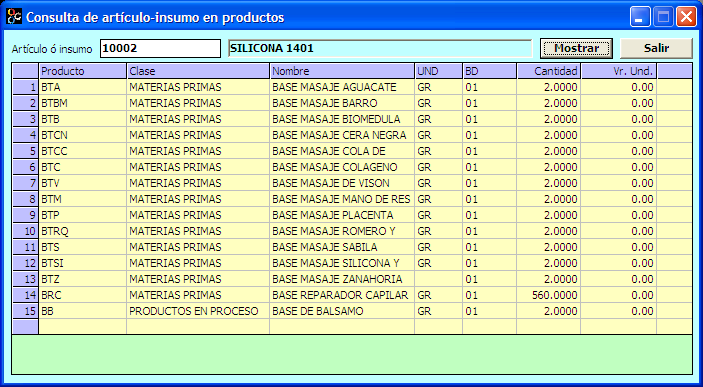Select the Producto column header
Viewport: 703px width, 387px height.
pyautogui.click(x=82, y=71)
